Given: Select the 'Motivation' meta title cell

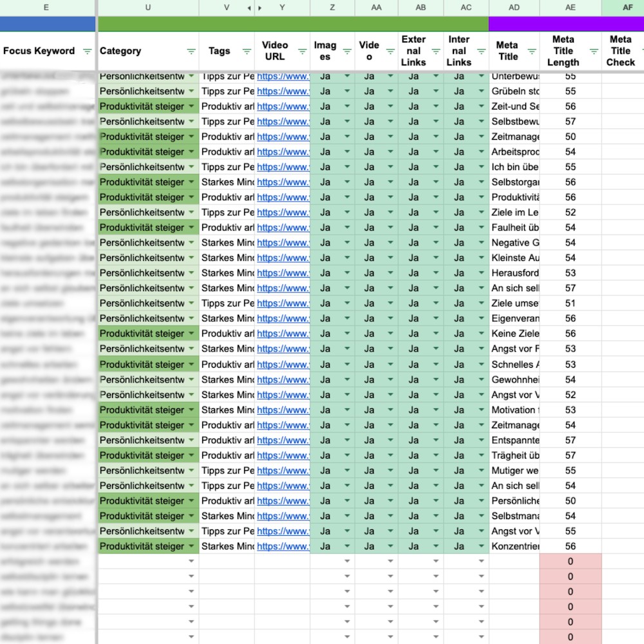Looking at the screenshot, I should coord(514,410).
